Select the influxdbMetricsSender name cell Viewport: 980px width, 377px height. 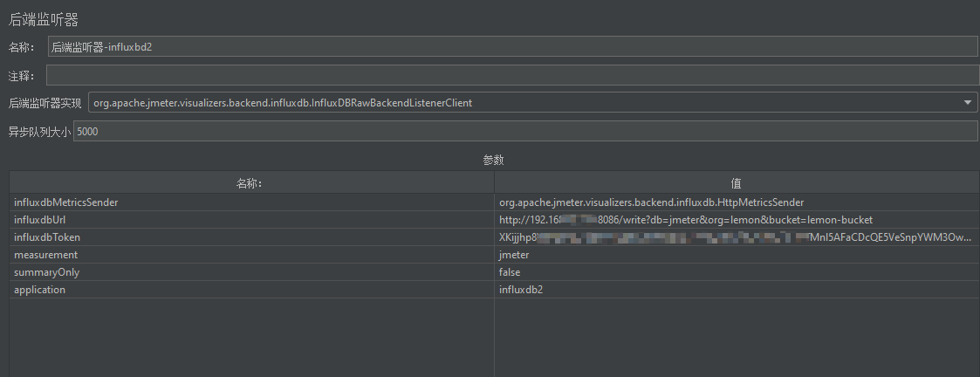click(x=251, y=202)
